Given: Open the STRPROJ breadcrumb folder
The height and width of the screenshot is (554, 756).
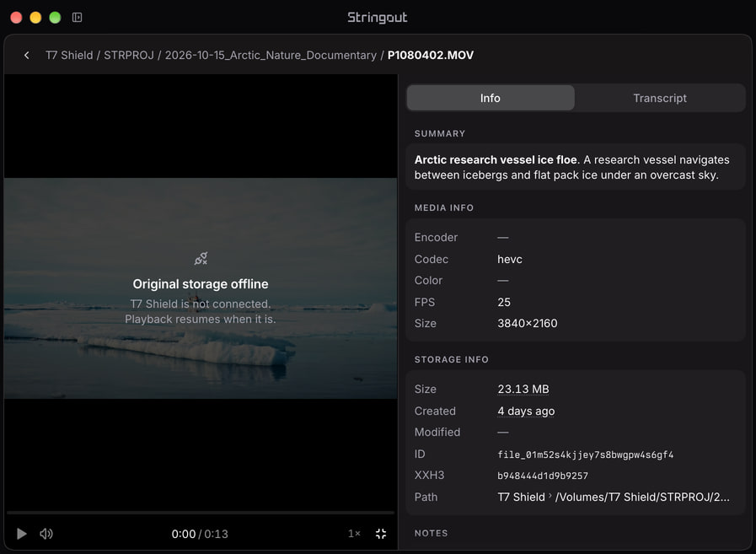Looking at the screenshot, I should tap(129, 55).
